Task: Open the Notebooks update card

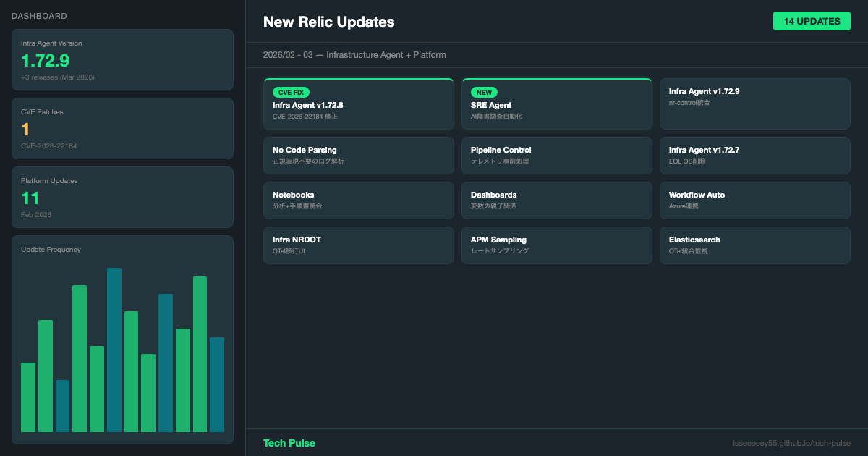Action: click(358, 200)
